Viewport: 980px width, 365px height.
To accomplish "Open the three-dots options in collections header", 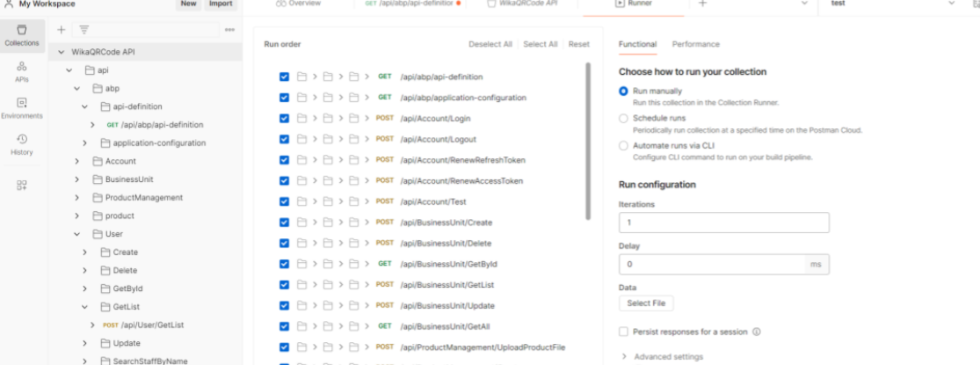I will click(230, 29).
